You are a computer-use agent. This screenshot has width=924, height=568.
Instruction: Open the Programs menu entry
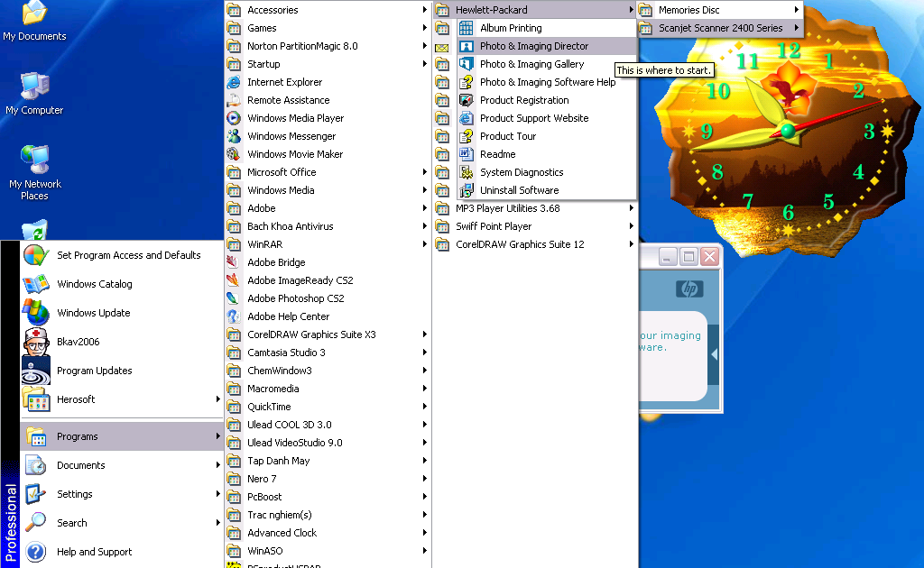pyautogui.click(x=122, y=436)
